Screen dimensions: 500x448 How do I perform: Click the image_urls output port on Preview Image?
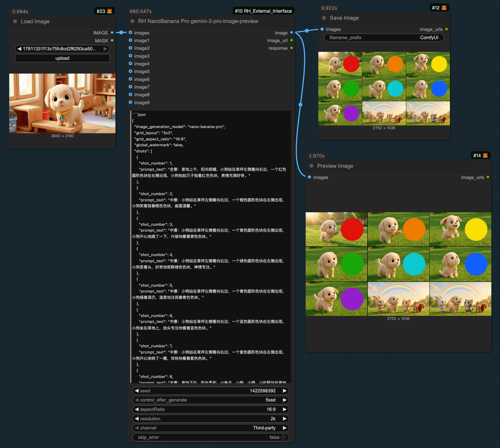pos(488,177)
